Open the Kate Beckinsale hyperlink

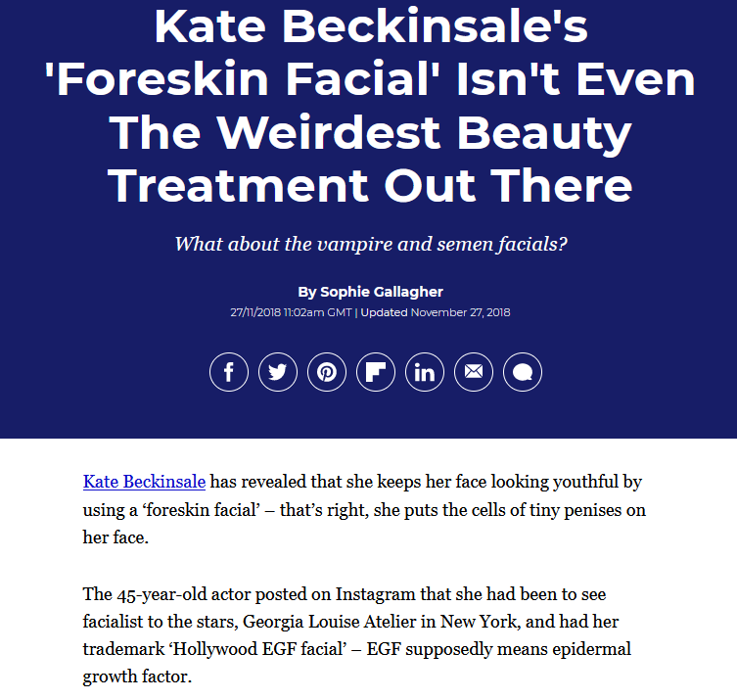144,482
